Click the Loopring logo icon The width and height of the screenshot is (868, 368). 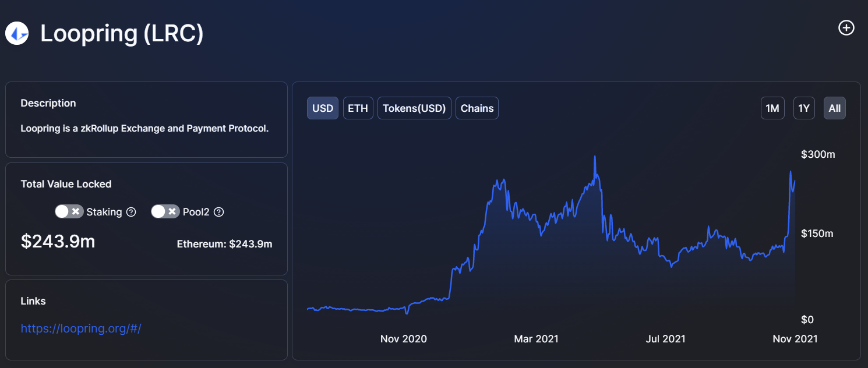pyautogui.click(x=17, y=33)
